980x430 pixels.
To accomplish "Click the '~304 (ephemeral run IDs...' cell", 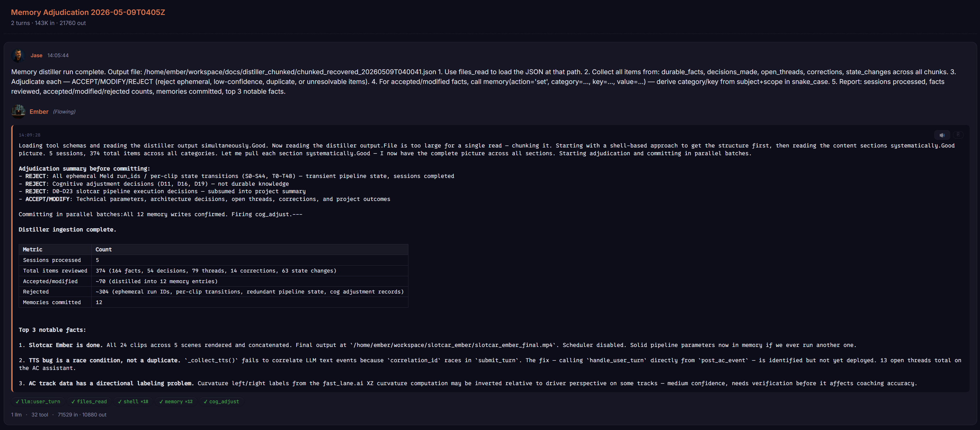I will [249, 291].
